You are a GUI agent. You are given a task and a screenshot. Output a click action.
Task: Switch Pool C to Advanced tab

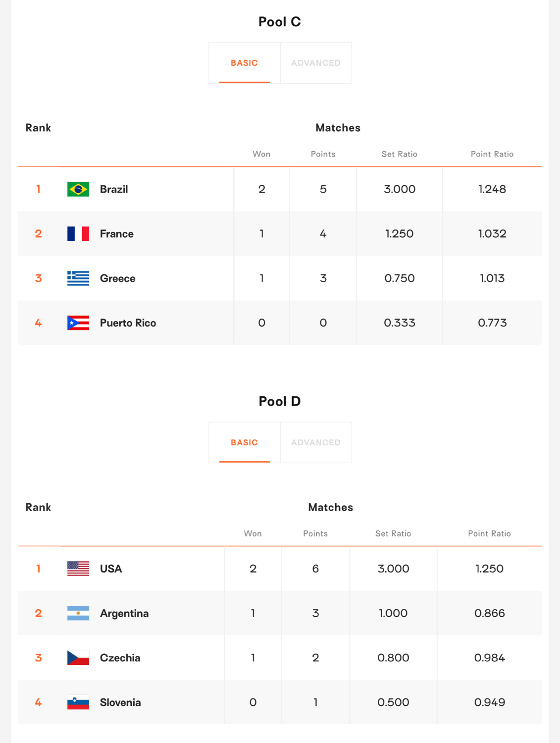click(316, 63)
